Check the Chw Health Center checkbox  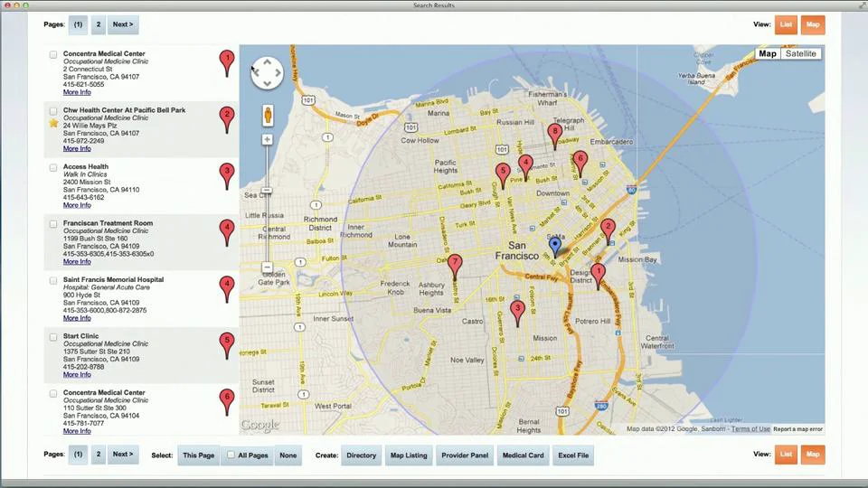pos(53,111)
